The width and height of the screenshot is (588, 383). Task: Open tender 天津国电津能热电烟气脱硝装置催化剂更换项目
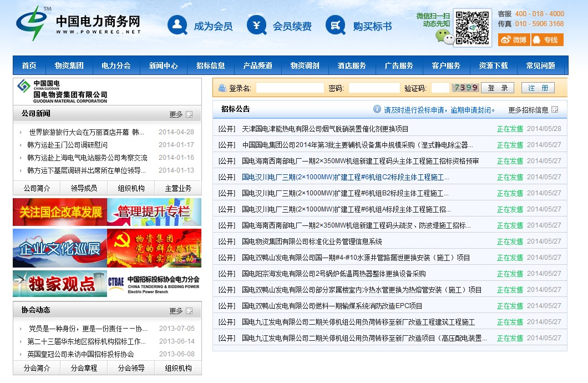(325, 129)
